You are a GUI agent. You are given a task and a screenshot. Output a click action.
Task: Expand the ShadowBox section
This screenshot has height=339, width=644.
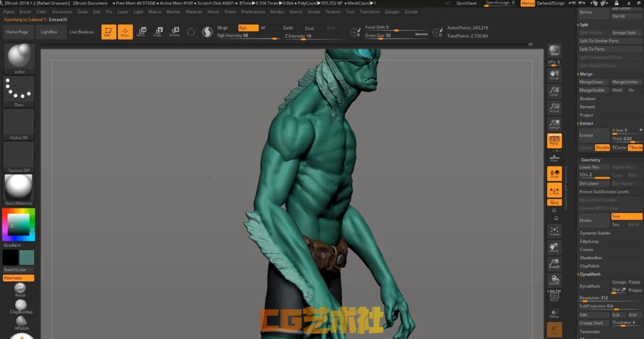[x=591, y=258]
